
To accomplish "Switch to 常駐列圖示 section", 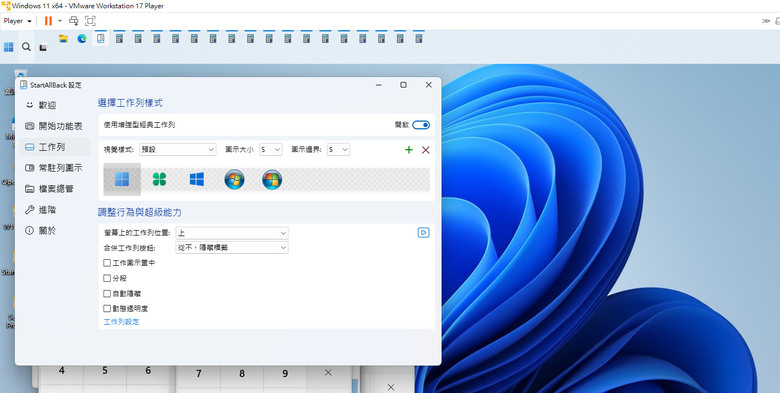I will point(54,168).
